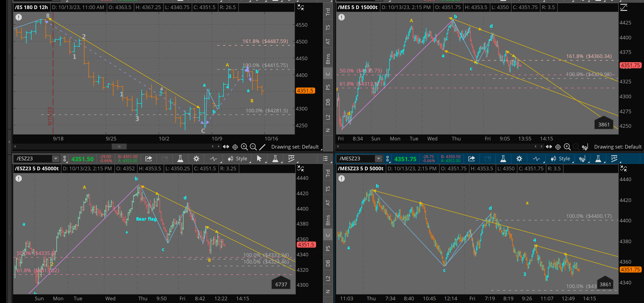Click left scroll arrow under /MES chart
The width and height of the screenshot is (644, 303).
point(338,147)
